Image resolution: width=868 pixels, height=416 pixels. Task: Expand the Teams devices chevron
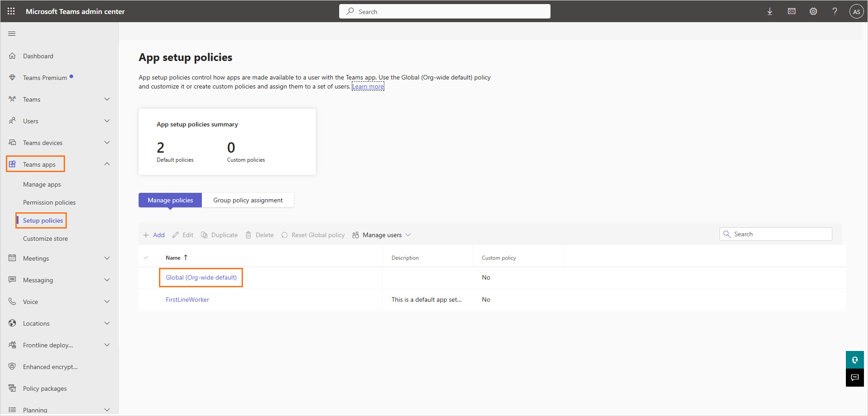[107, 143]
